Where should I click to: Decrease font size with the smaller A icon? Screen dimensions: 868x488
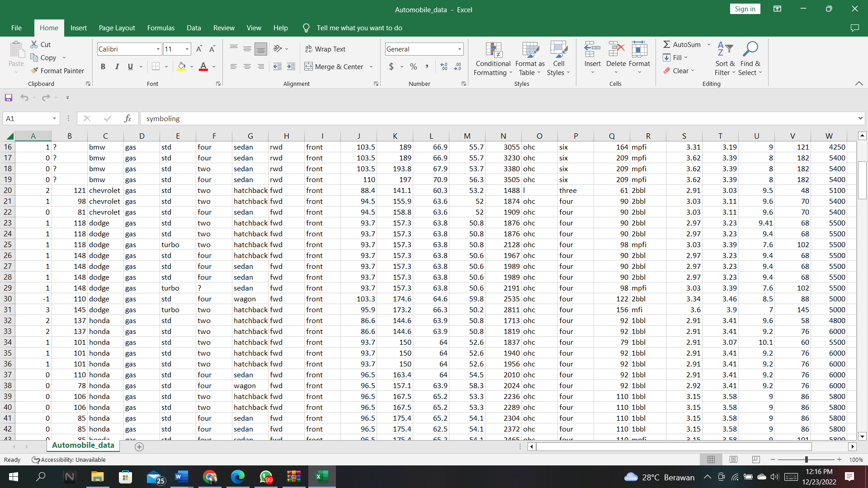point(212,49)
